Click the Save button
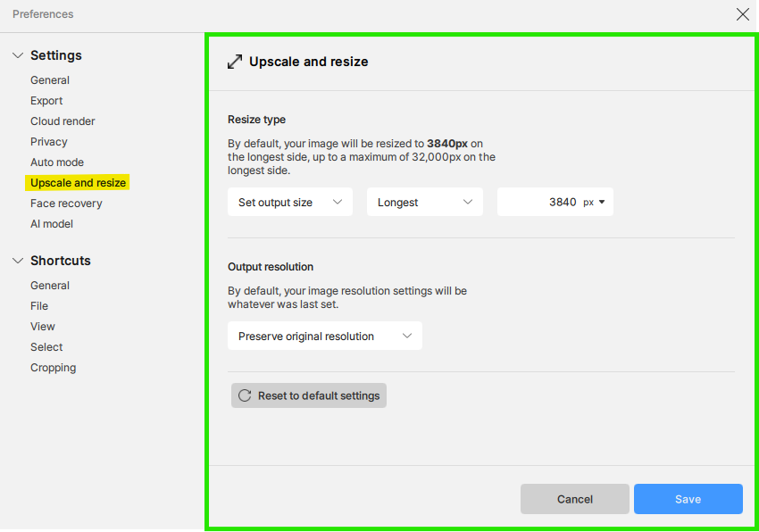Screen dimensions: 759x532 click(688, 499)
